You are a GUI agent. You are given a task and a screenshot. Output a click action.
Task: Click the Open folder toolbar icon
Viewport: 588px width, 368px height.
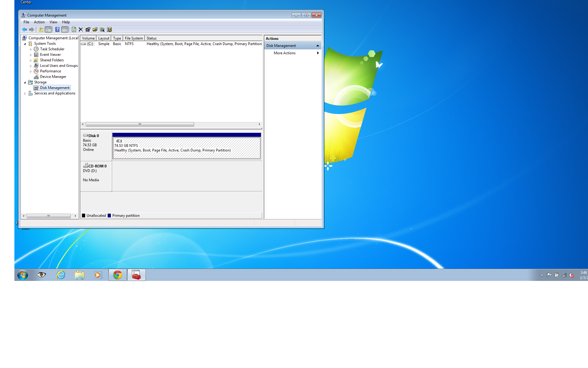click(95, 30)
